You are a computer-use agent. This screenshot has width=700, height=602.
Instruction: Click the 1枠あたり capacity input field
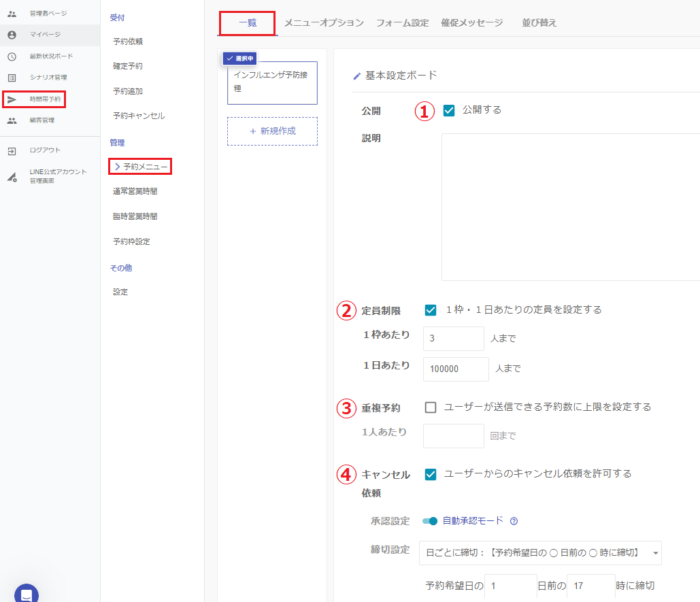tap(453, 338)
